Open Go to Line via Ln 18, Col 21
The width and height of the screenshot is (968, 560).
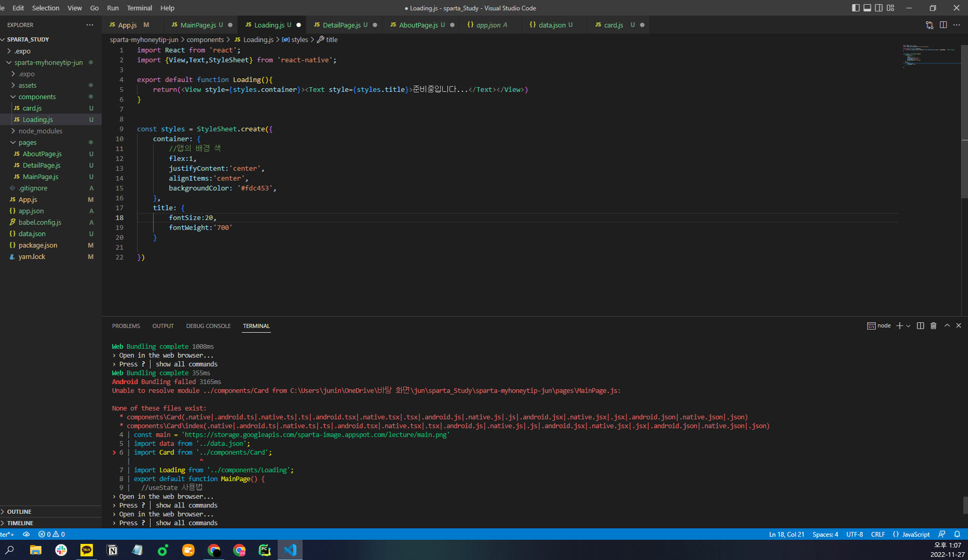point(786,534)
